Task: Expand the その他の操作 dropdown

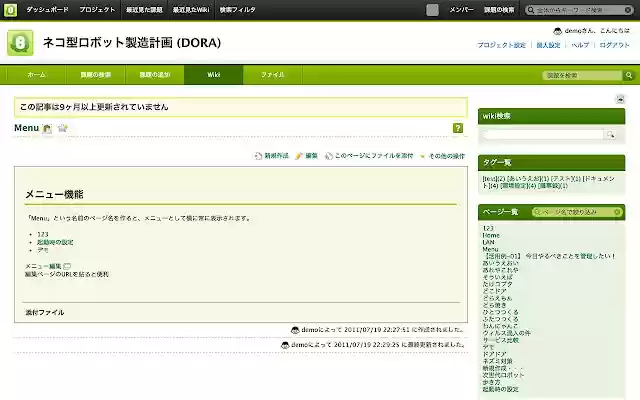Action: tap(442, 156)
